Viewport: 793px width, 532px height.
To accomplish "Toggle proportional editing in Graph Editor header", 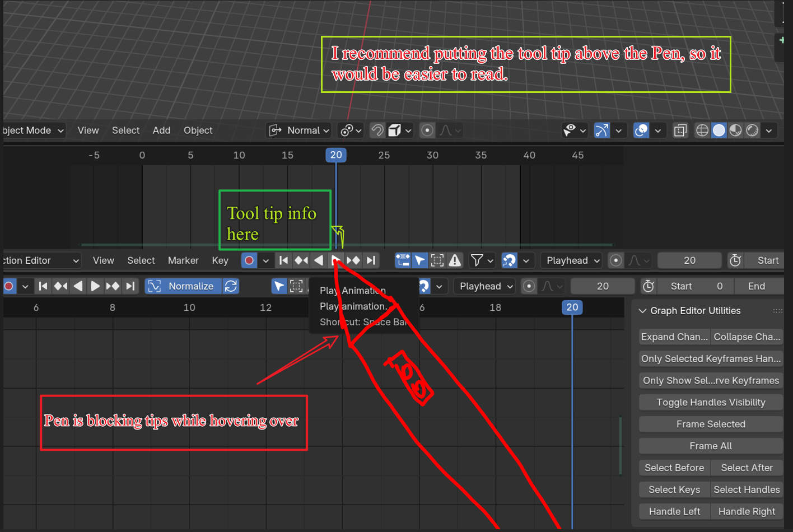I will (529, 286).
